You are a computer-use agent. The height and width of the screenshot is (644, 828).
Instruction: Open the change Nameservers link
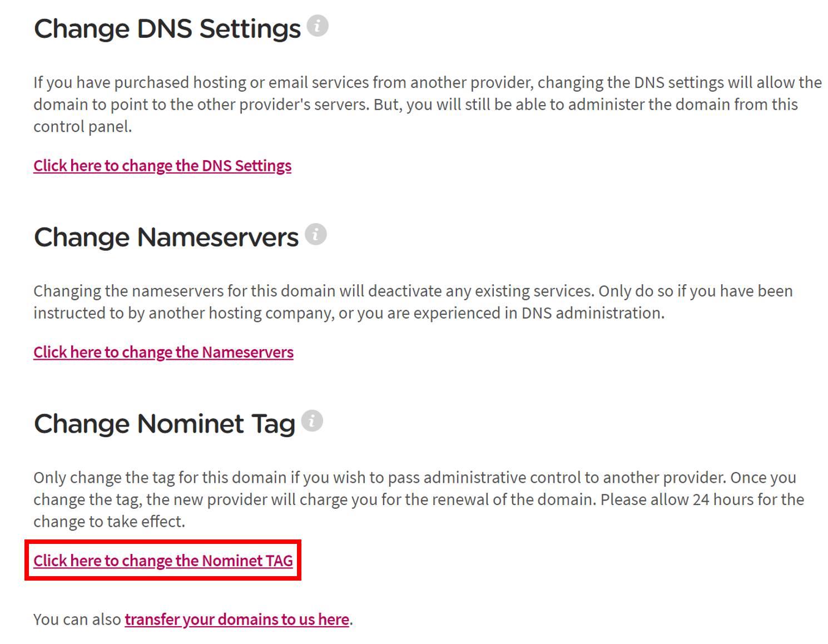163,352
